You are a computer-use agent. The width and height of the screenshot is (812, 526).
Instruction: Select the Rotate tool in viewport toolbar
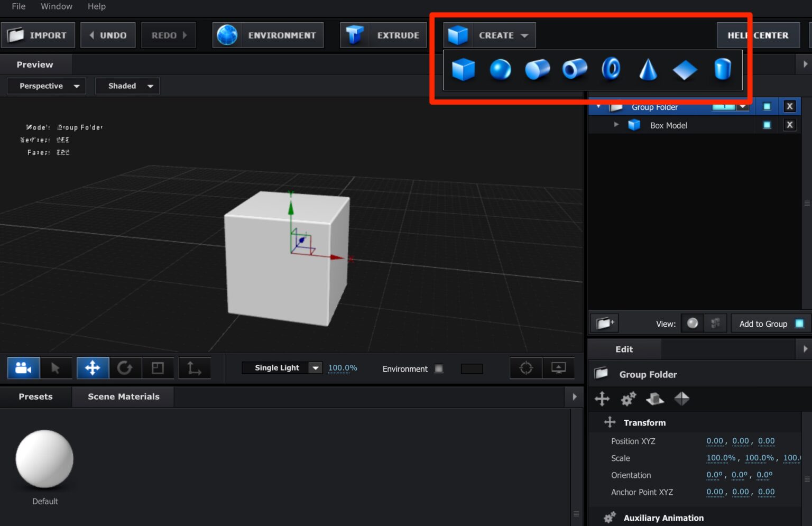[125, 367]
